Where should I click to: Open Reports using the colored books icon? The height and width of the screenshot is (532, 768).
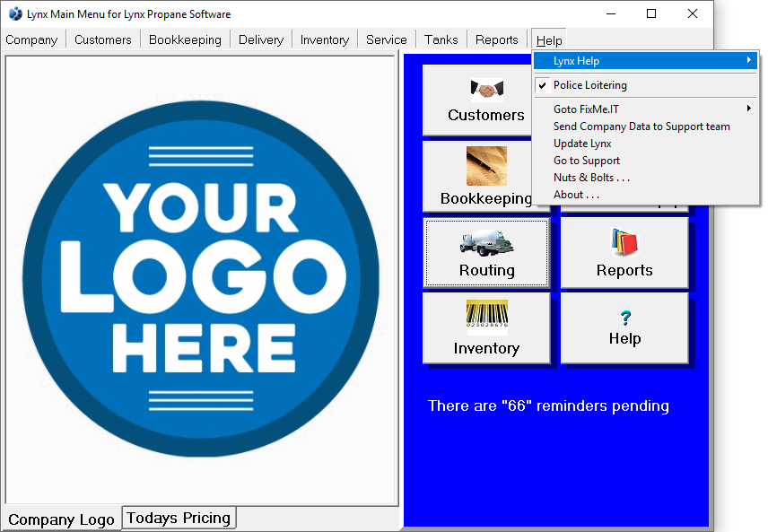pyautogui.click(x=624, y=243)
